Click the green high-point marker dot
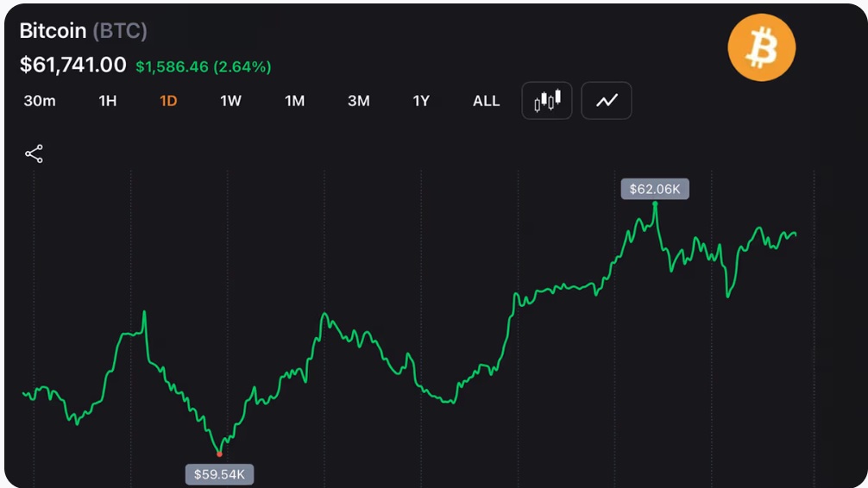This screenshot has width=868, height=488. pyautogui.click(x=656, y=203)
